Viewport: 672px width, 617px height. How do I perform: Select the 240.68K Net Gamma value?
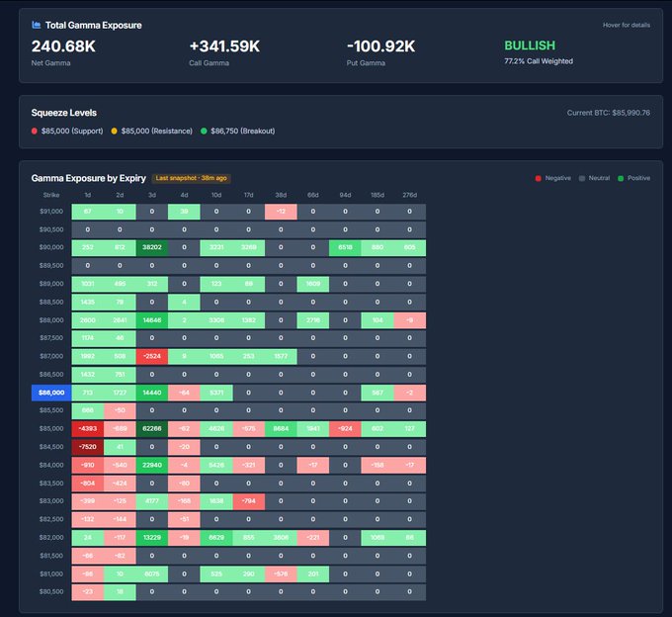[x=63, y=46]
